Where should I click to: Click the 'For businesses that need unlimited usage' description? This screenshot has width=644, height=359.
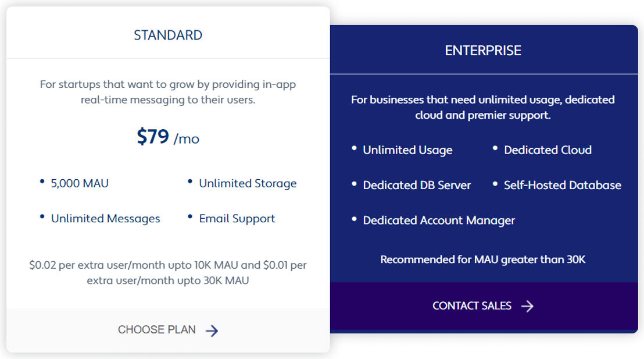click(483, 107)
